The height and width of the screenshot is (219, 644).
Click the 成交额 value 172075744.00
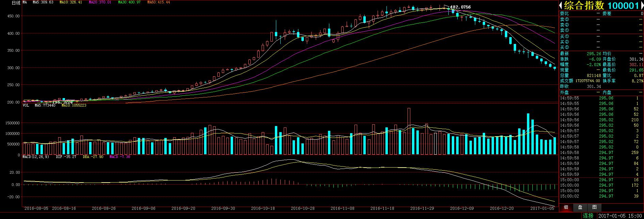point(588,81)
